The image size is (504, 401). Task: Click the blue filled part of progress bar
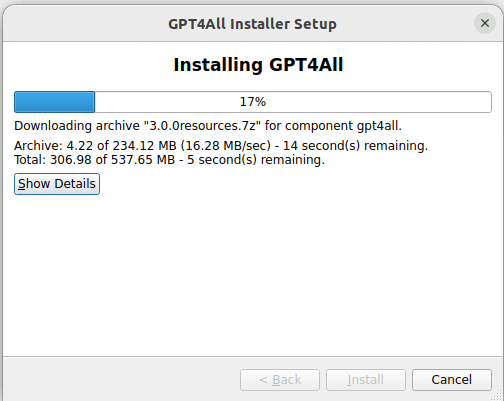(x=54, y=102)
